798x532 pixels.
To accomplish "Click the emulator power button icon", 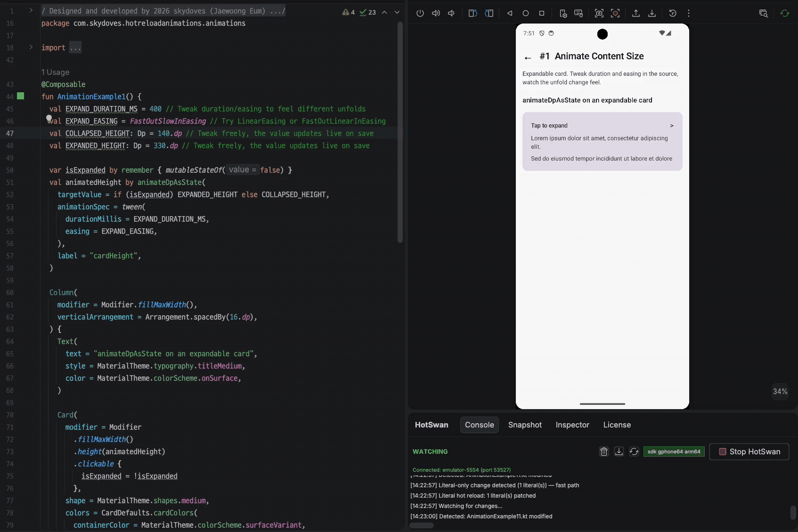I will click(420, 13).
